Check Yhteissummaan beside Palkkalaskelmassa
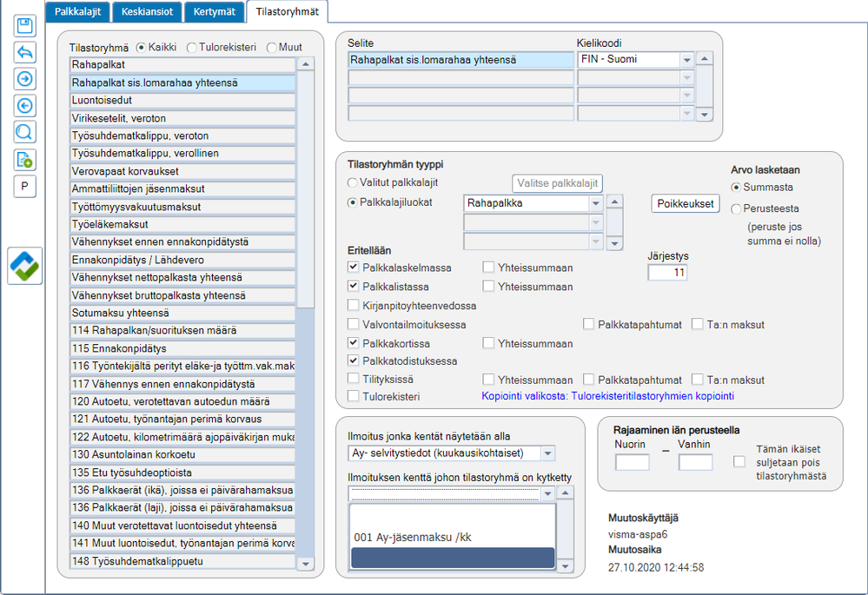Screen dimensions: 868x595 click(487, 268)
